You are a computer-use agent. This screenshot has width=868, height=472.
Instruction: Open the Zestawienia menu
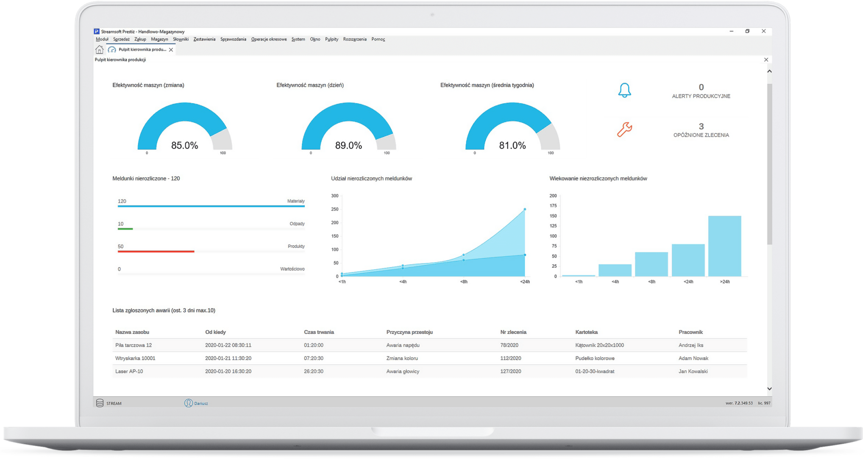point(204,39)
